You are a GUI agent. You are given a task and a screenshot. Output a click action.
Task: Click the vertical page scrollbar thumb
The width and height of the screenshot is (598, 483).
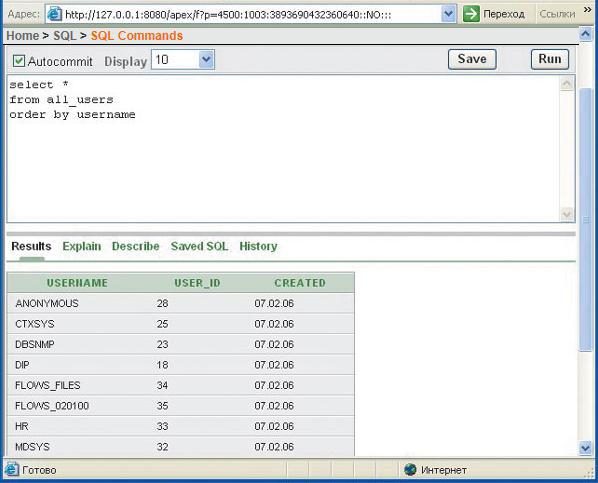tap(585, 219)
